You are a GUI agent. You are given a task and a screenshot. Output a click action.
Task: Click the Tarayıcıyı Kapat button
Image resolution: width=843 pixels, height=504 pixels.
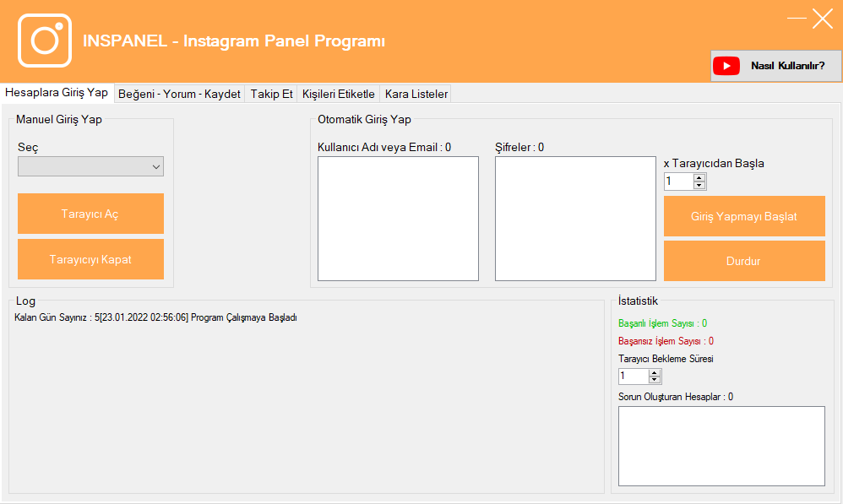click(91, 259)
